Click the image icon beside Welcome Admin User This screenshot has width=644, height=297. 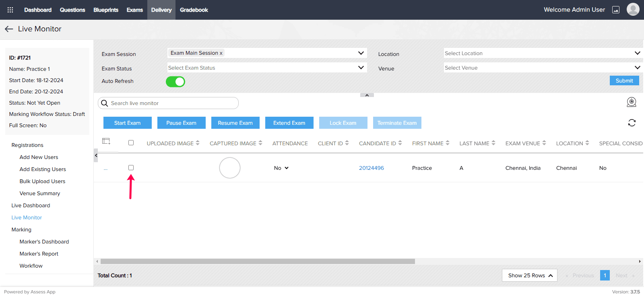[616, 10]
